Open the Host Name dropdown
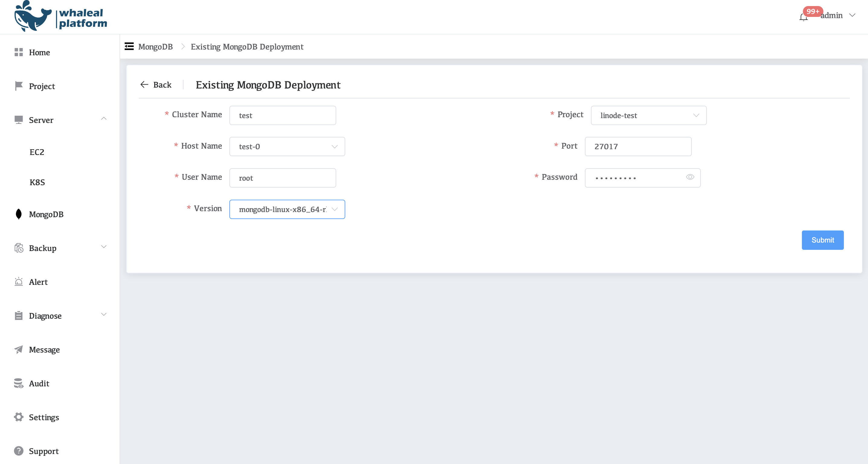This screenshot has width=868, height=464. [x=287, y=146]
